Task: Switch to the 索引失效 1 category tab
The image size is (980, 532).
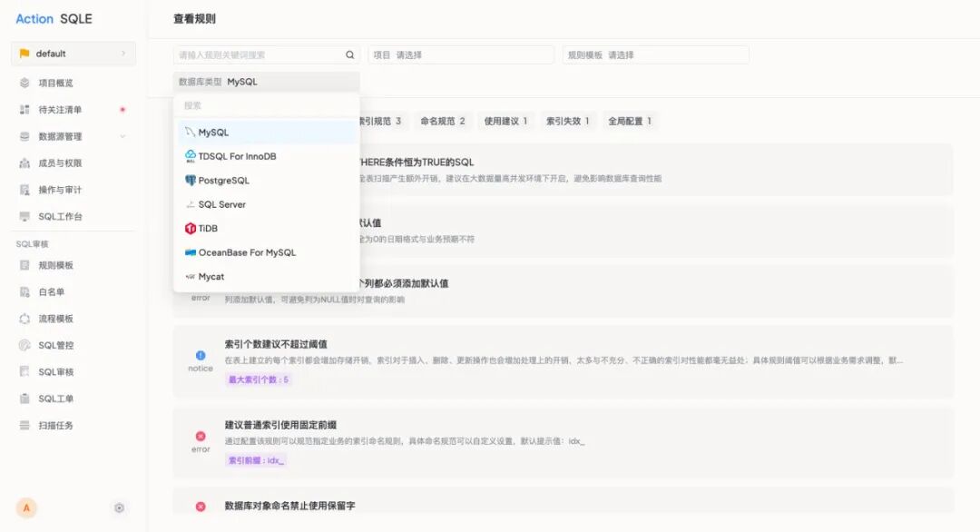Action: (x=567, y=122)
